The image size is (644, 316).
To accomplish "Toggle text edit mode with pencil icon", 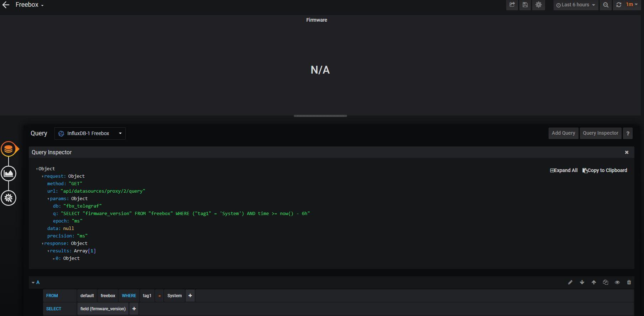I will [x=570, y=282].
